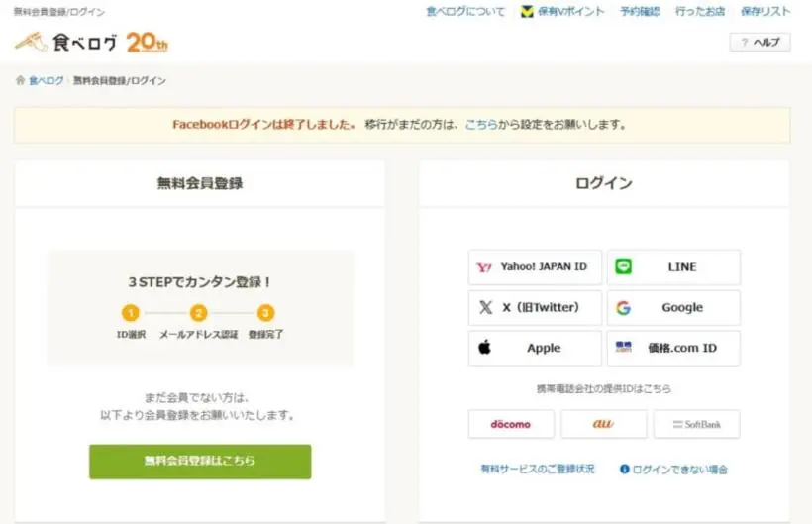Click the まだ会員でない方は text
Screen dimensions: 812x524
pos(197,397)
